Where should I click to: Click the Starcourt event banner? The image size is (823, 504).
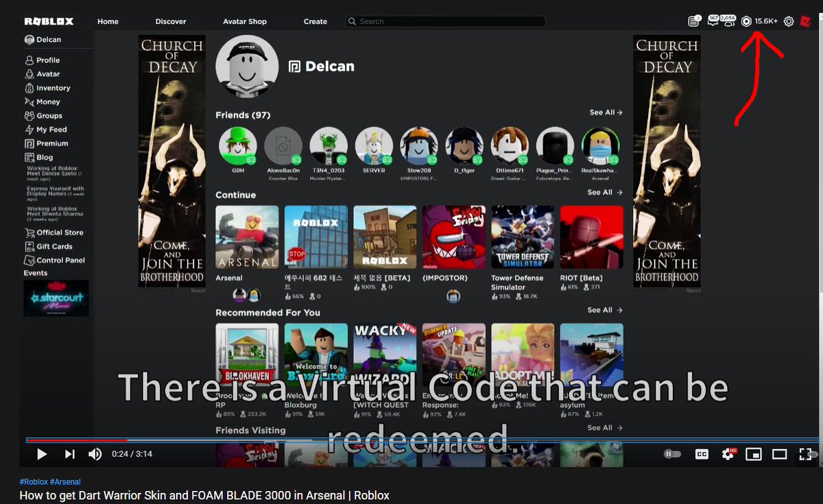click(56, 298)
